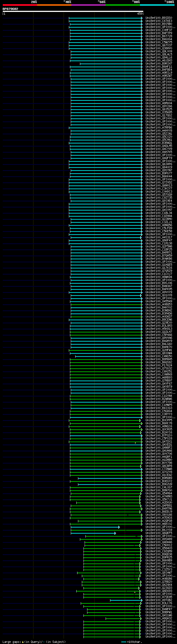The image size is (177, 644).
Task: Select hit label UniRef100_B4G0G4
Action: point(159,39)
